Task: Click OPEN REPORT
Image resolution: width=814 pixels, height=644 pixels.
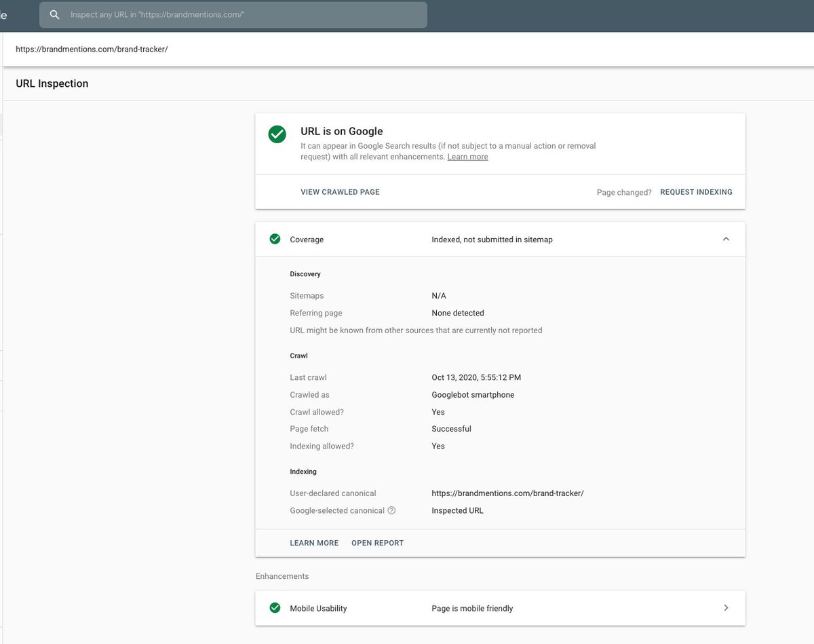Action: [x=377, y=543]
